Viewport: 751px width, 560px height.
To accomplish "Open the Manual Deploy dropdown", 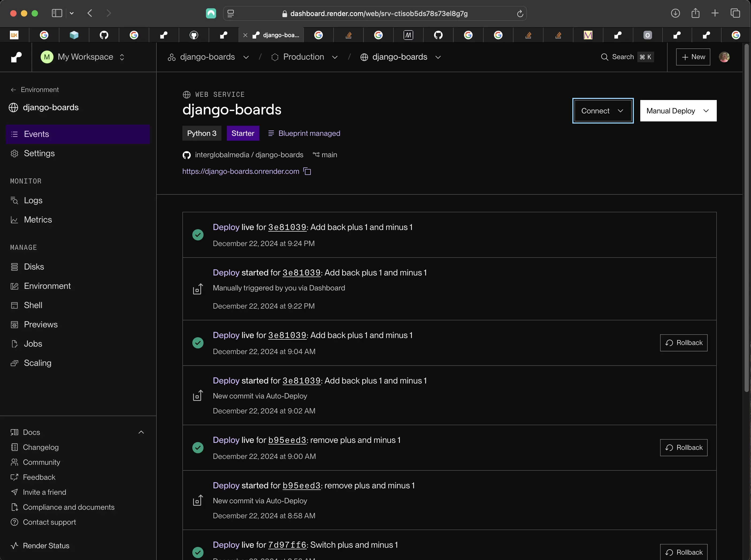I will (x=678, y=111).
